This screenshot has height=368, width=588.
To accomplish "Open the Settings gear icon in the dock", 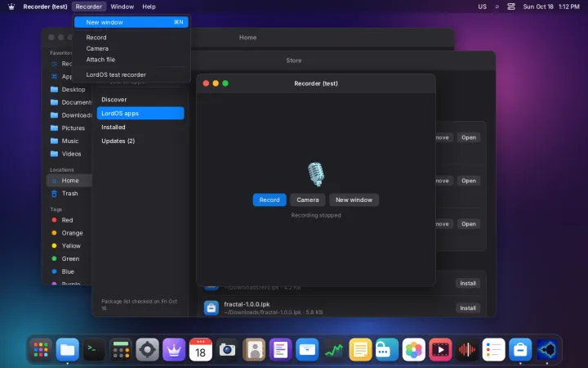I will tap(147, 350).
